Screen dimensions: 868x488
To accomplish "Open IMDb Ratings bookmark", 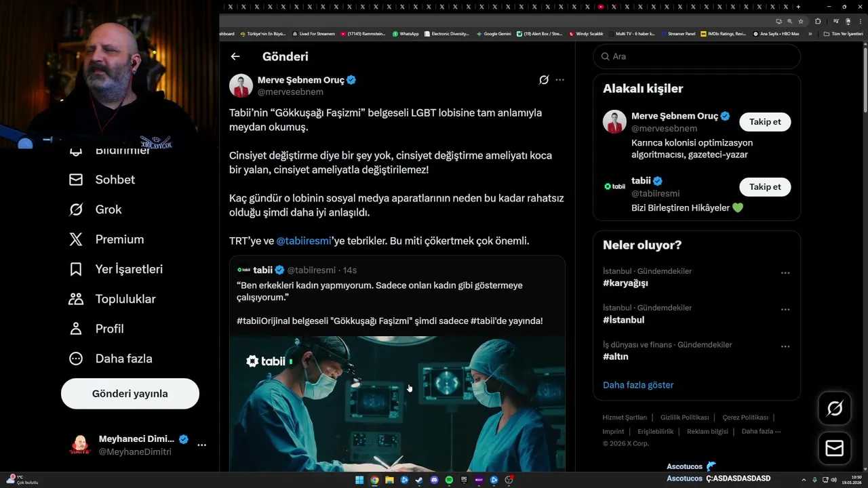I will pyautogui.click(x=724, y=34).
